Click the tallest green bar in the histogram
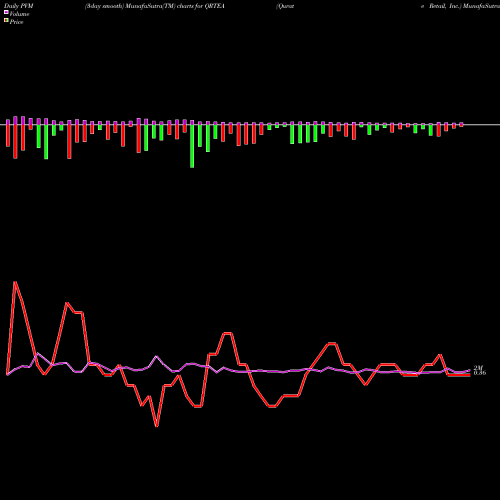The height and width of the screenshot is (500, 500). 192,146
